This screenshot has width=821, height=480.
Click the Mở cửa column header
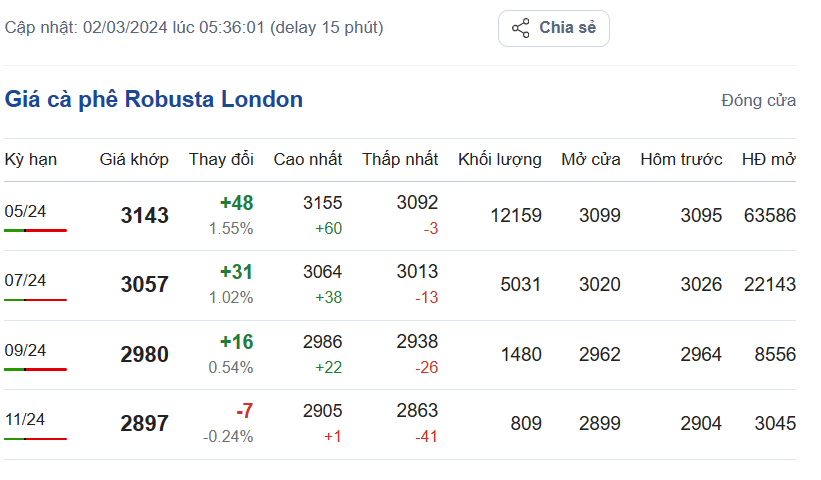590,159
